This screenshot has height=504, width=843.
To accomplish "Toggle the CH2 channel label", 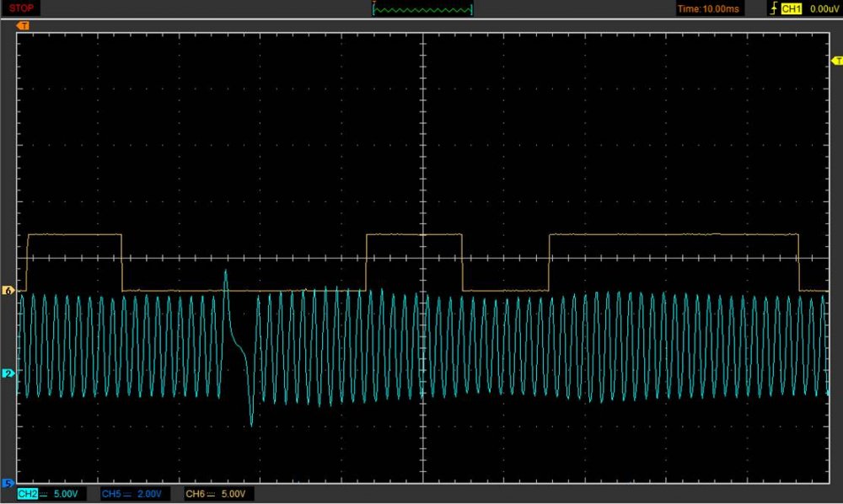I will (x=28, y=494).
